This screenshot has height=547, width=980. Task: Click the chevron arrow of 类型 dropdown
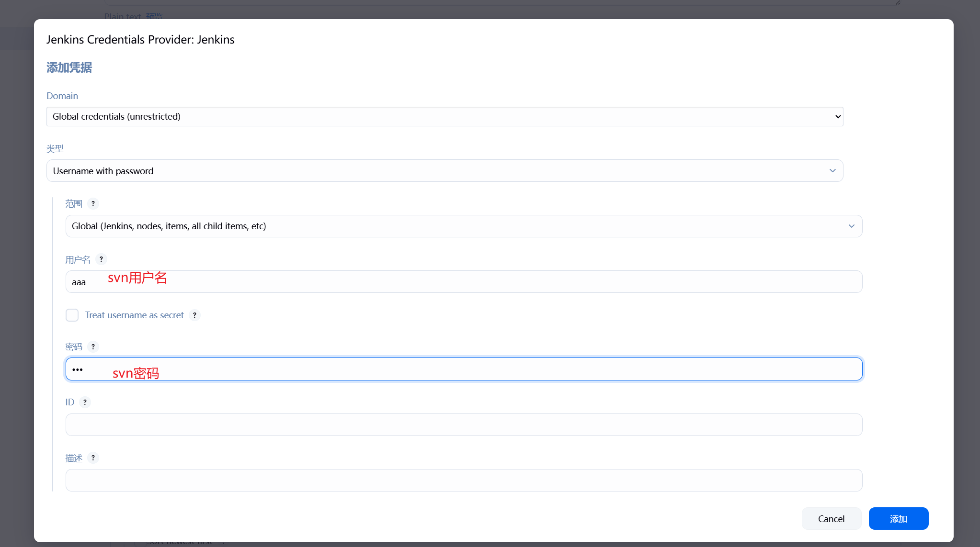pyautogui.click(x=832, y=171)
